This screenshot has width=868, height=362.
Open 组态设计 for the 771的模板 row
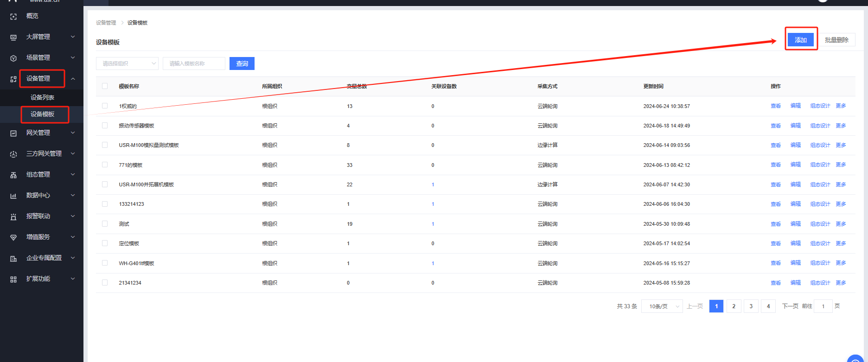click(820, 165)
